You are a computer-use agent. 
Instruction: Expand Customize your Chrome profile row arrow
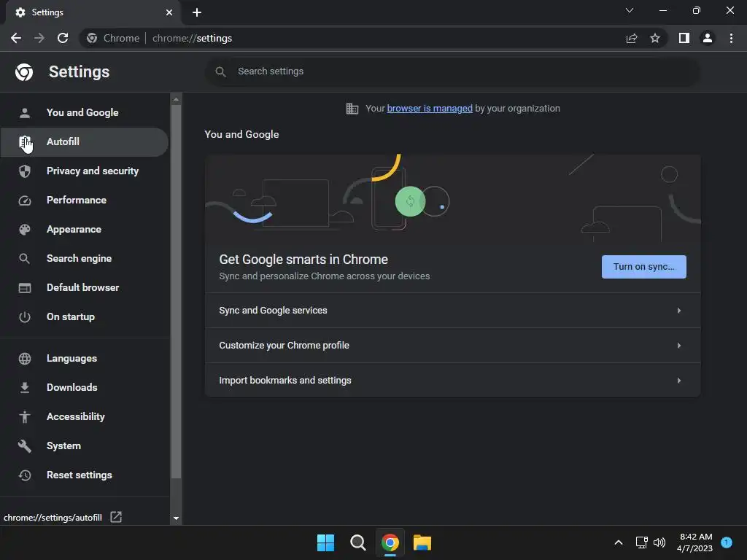679,345
